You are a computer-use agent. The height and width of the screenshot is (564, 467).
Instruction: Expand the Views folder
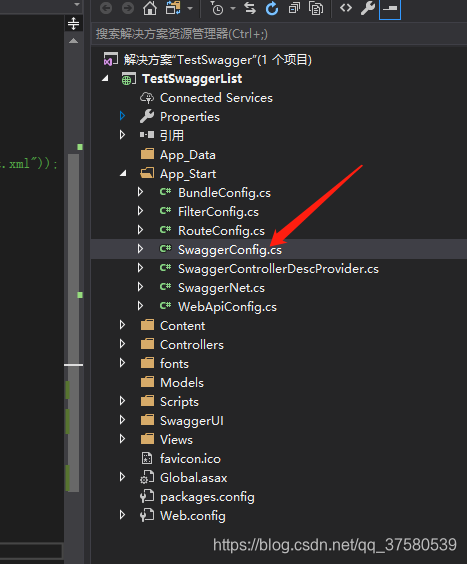click(122, 439)
